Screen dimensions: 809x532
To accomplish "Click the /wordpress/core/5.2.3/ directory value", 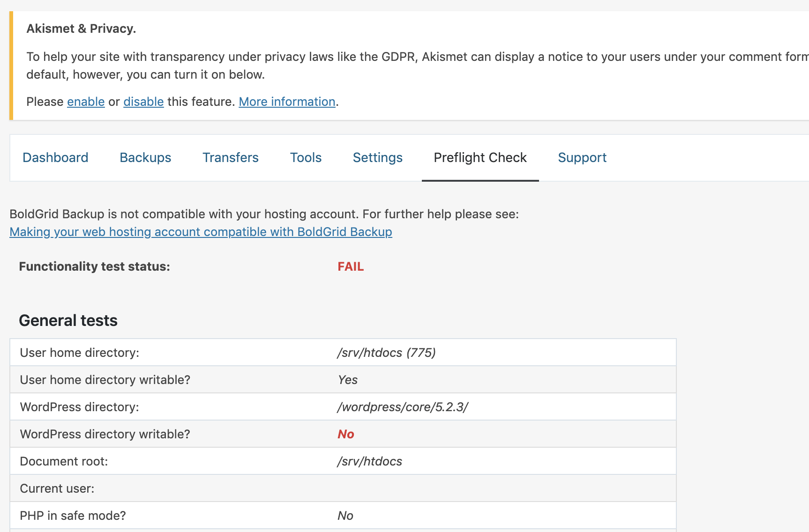I will (403, 407).
